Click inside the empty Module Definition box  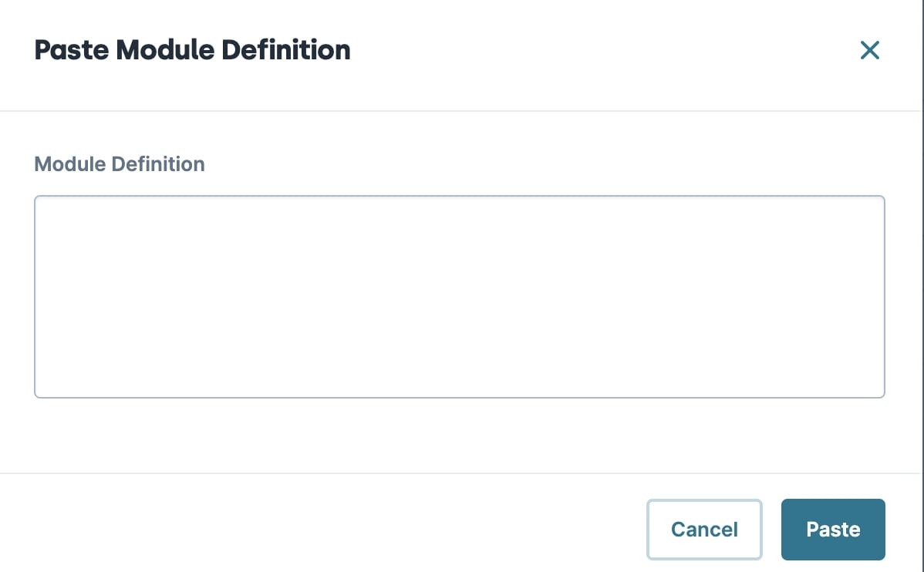[459, 296]
